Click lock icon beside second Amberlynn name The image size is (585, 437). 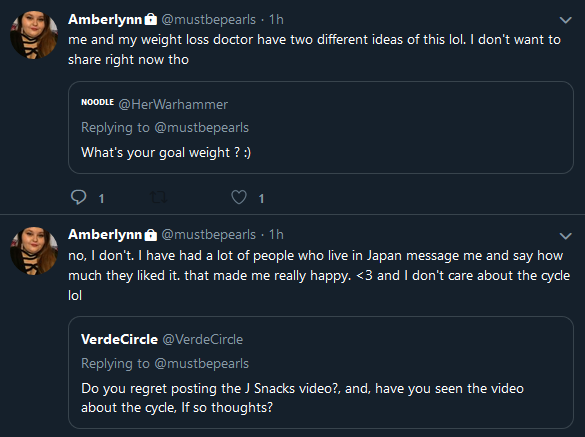click(151, 235)
